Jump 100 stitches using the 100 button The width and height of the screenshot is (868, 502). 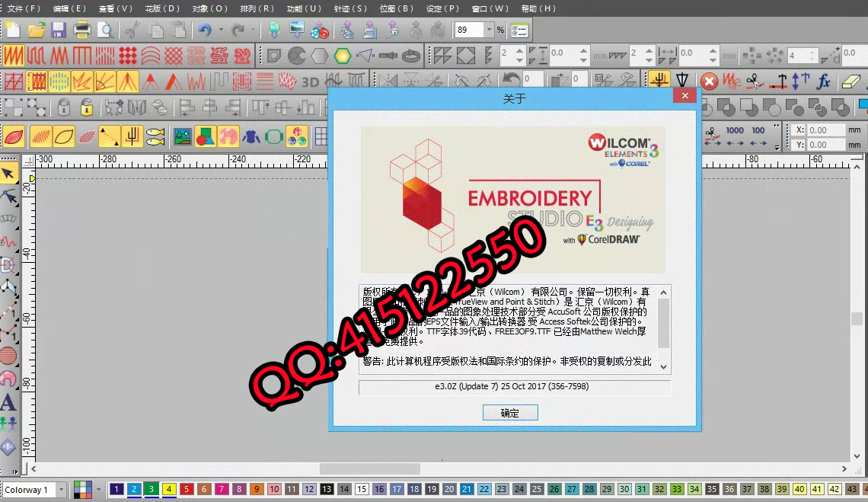(x=758, y=136)
